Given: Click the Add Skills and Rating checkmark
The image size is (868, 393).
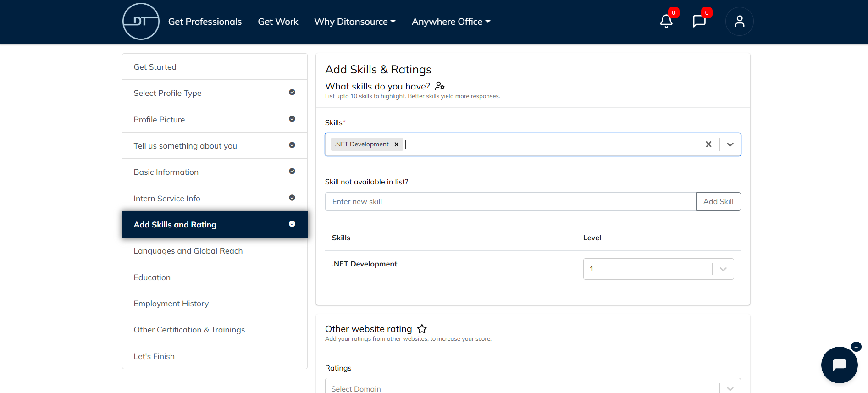Looking at the screenshot, I should pyautogui.click(x=292, y=224).
